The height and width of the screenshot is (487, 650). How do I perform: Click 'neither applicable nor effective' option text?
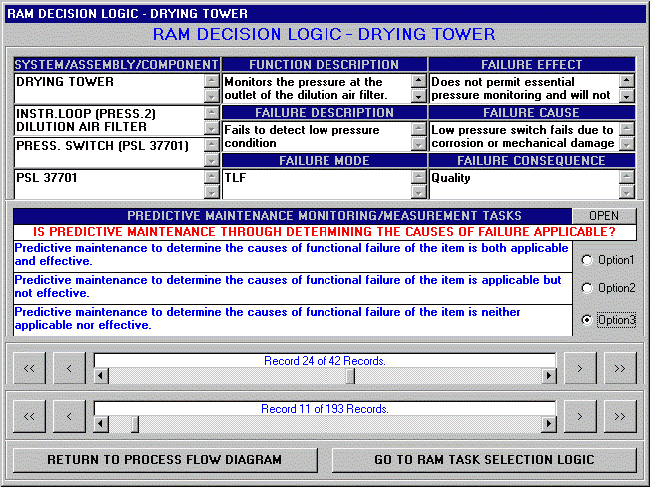coord(292,318)
